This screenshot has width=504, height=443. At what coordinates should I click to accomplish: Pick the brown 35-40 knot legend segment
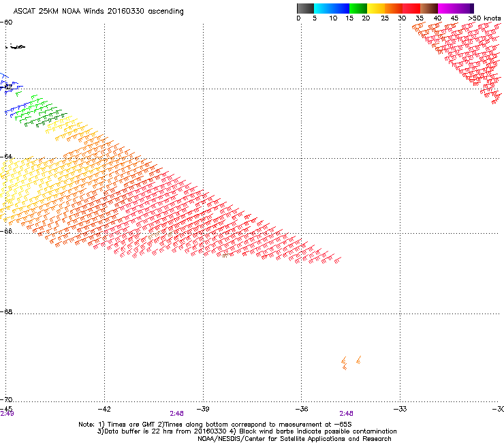click(429, 8)
